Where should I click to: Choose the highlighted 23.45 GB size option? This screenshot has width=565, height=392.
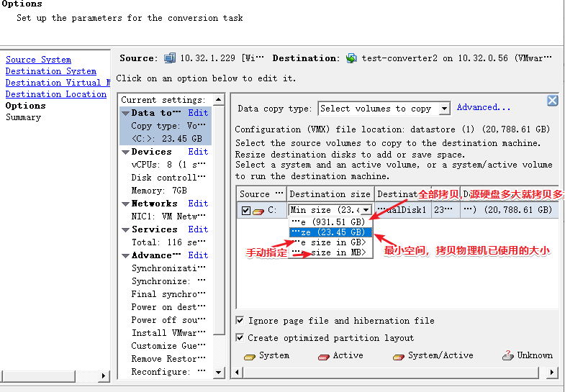pos(330,232)
